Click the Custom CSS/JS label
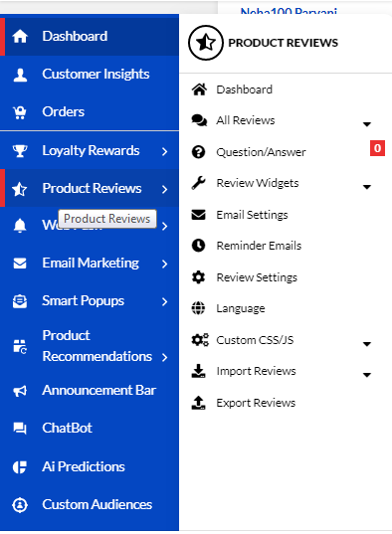The image size is (392, 534). [x=255, y=340]
